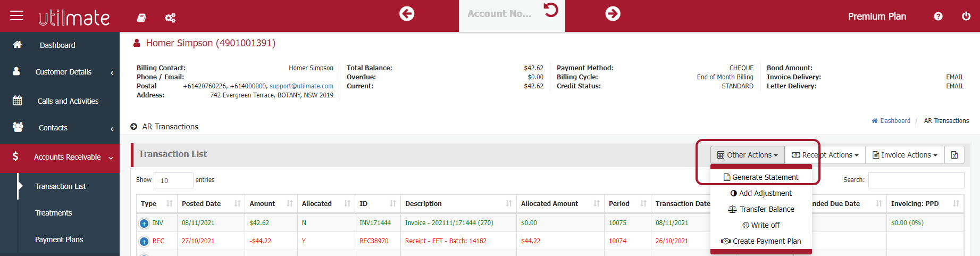Click the power/logout icon
The image size is (980, 256).
click(x=966, y=16)
